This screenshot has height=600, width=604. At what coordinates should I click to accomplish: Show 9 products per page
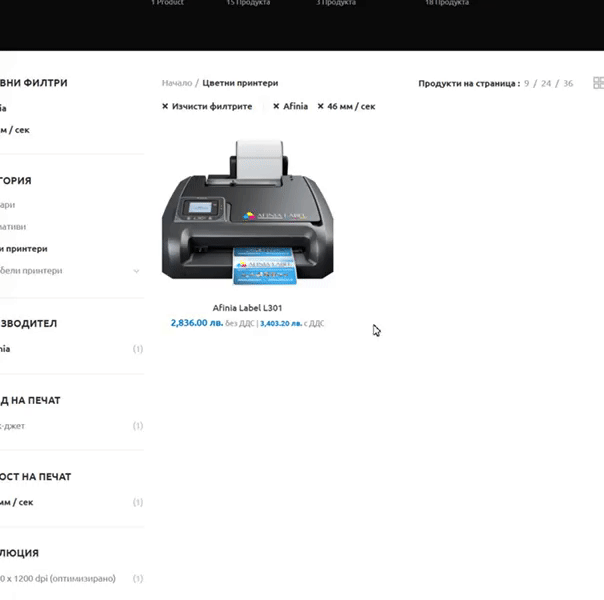[527, 83]
